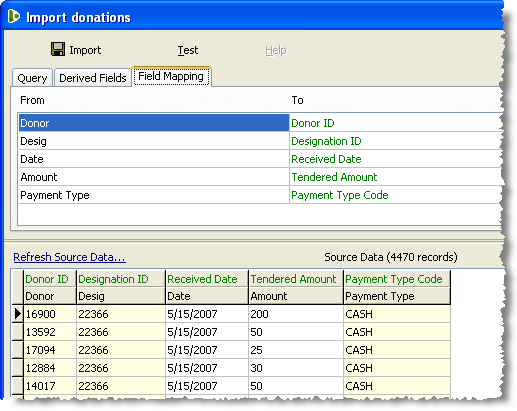517x411 pixels.
Task: Switch to the Query tab
Action: 32,78
